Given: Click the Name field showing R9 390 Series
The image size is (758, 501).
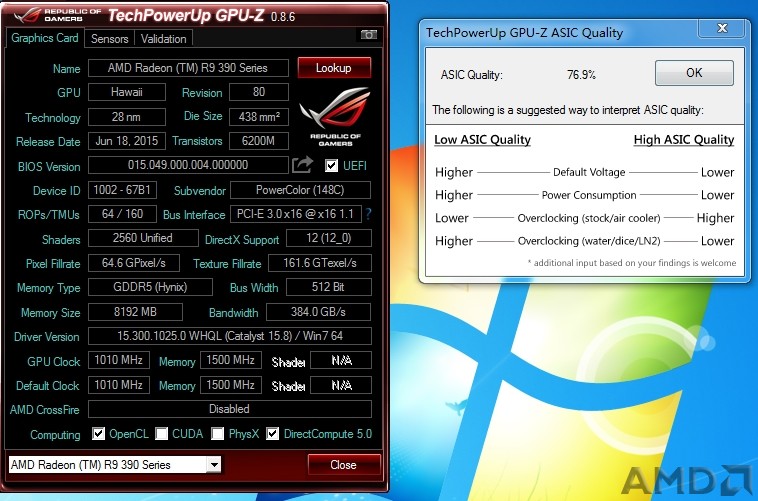Looking at the screenshot, I should pyautogui.click(x=188, y=68).
